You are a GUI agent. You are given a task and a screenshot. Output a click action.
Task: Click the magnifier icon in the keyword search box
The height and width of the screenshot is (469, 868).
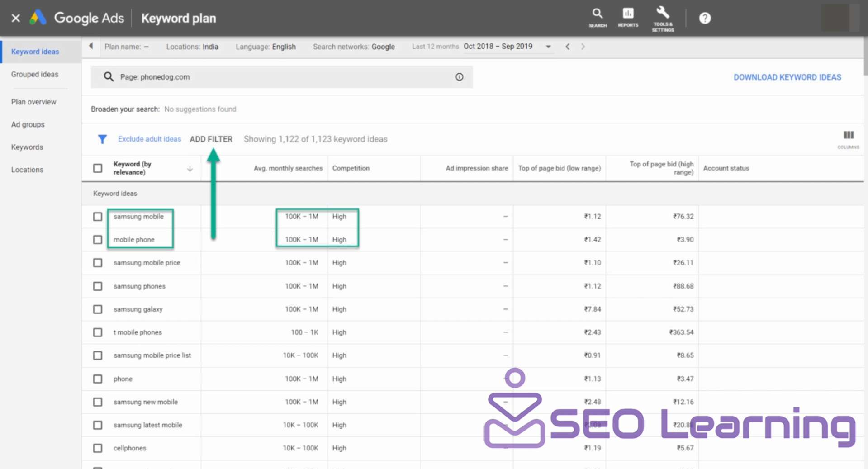click(109, 77)
